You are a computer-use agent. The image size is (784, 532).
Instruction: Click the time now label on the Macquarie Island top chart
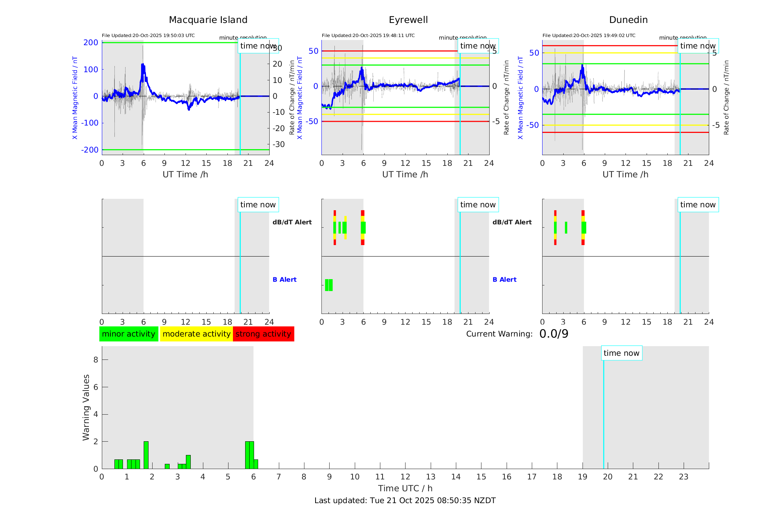click(258, 46)
